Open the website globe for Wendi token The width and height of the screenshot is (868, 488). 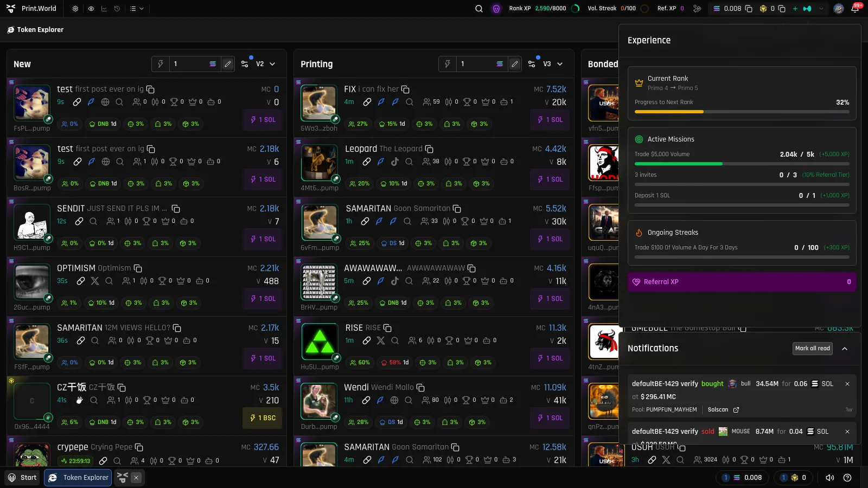coord(394,400)
